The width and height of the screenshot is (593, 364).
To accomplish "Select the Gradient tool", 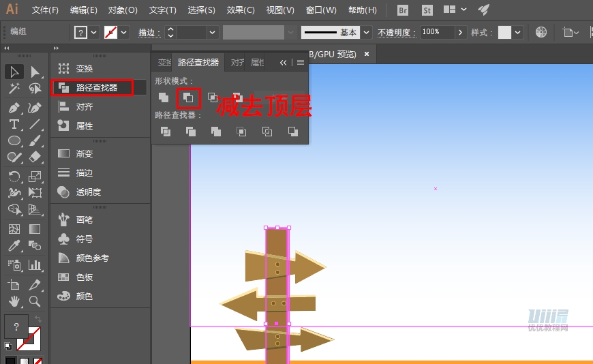I will (x=35, y=229).
